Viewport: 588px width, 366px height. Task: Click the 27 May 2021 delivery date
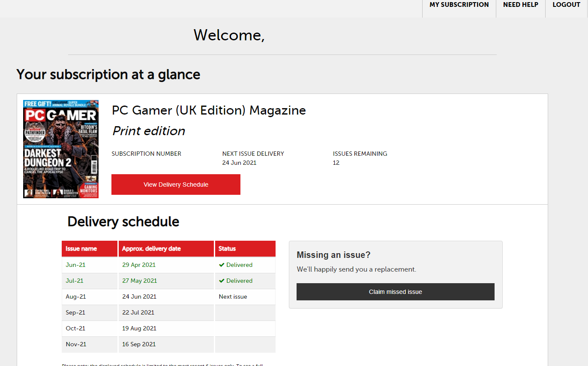(140, 281)
